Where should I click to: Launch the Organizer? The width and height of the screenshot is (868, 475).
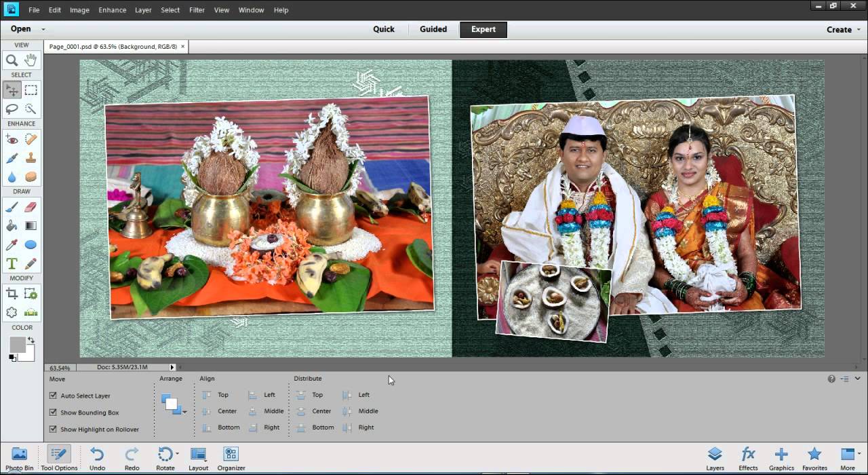(x=231, y=459)
